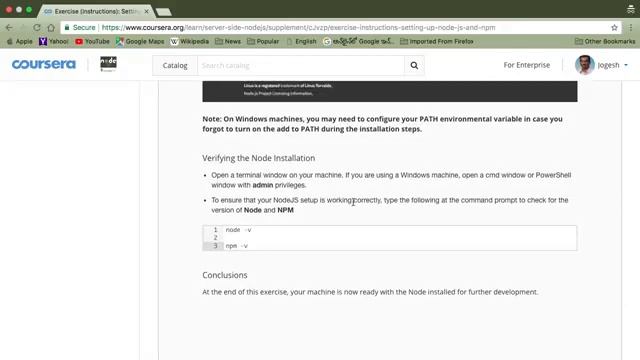Expand the Jogesh account dropdown
This screenshot has height=360, width=640.
pos(613,65)
